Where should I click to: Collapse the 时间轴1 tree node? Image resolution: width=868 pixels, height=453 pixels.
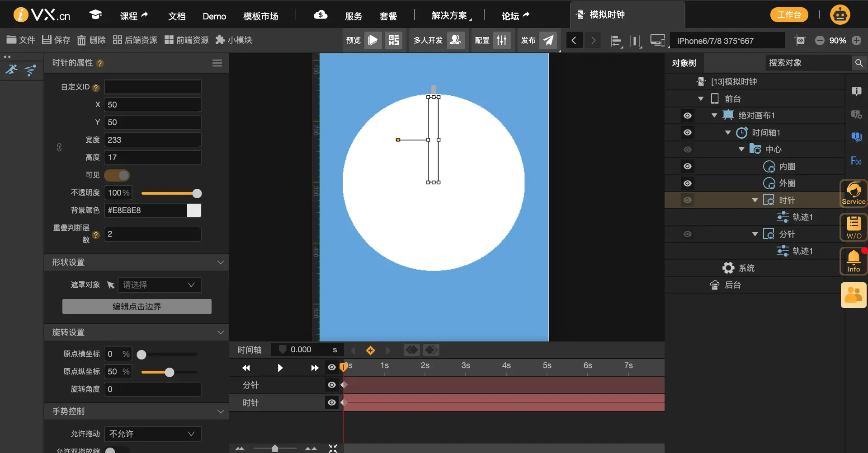click(728, 133)
